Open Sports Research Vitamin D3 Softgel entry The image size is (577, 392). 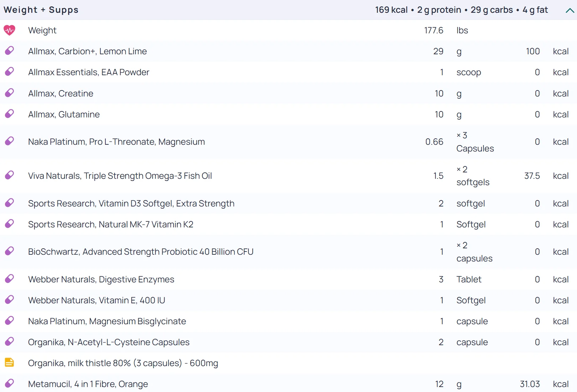131,204
